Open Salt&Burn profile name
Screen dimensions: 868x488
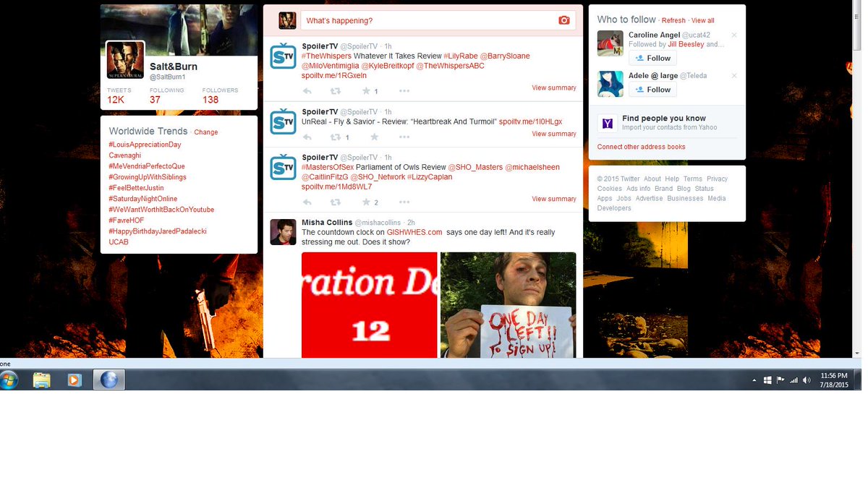pos(173,67)
